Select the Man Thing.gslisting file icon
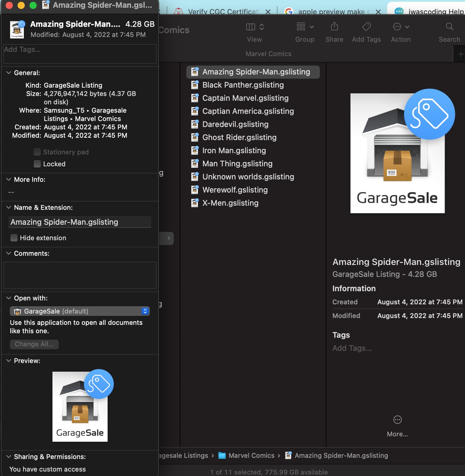 tap(195, 164)
